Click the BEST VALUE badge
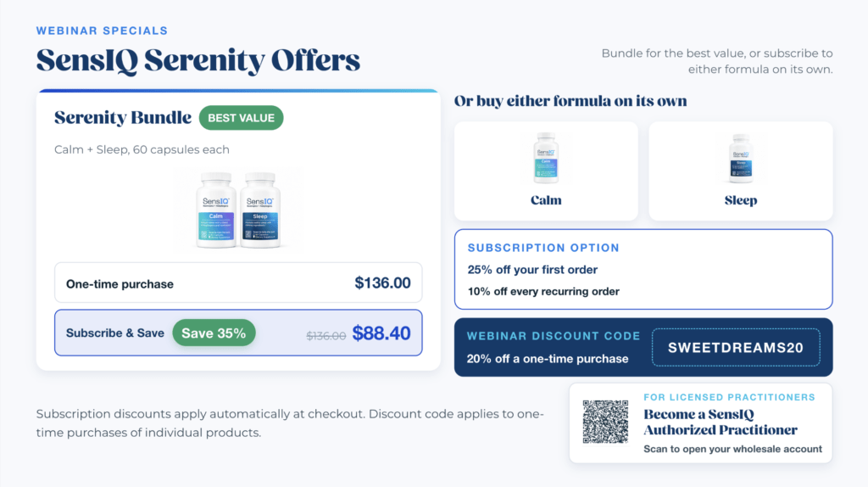The width and height of the screenshot is (868, 487). coord(241,118)
